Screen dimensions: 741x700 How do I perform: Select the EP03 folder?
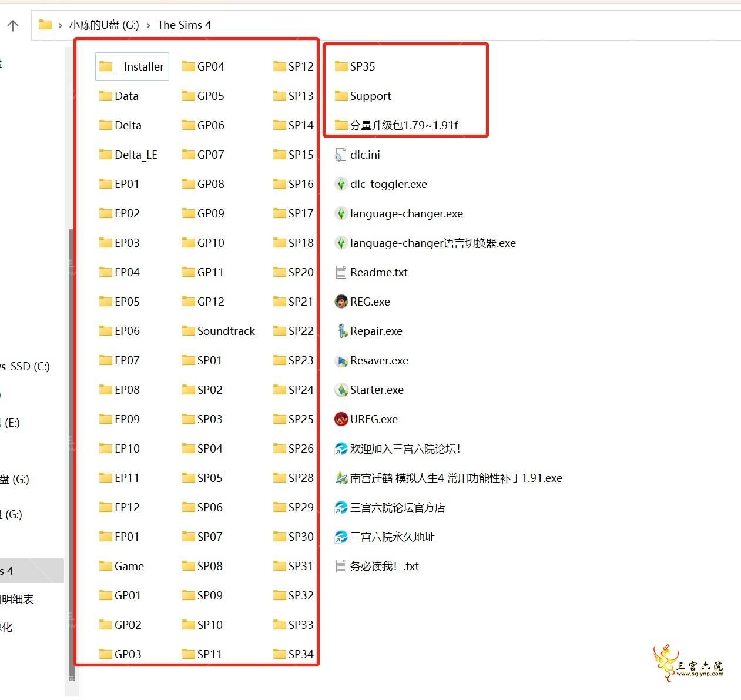click(119, 243)
